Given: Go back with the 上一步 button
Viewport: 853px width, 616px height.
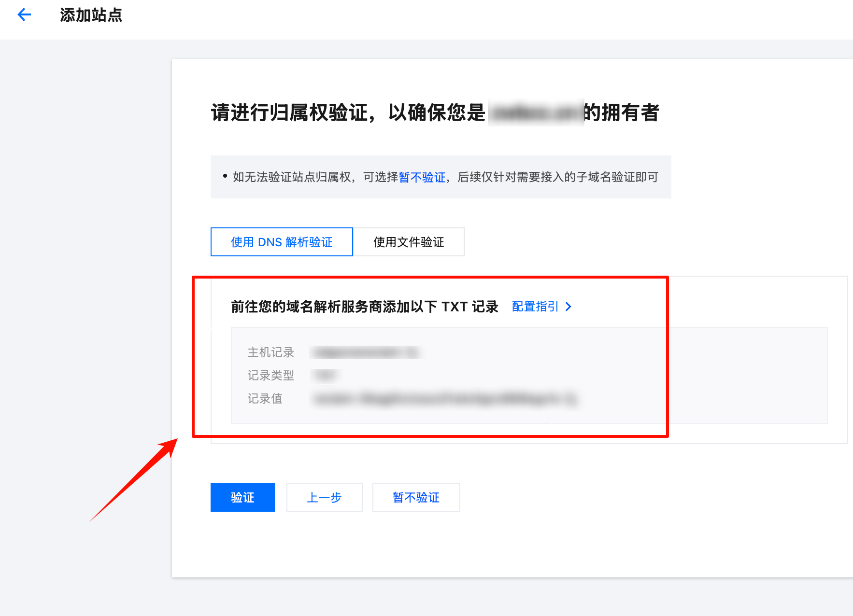Looking at the screenshot, I should pos(324,497).
